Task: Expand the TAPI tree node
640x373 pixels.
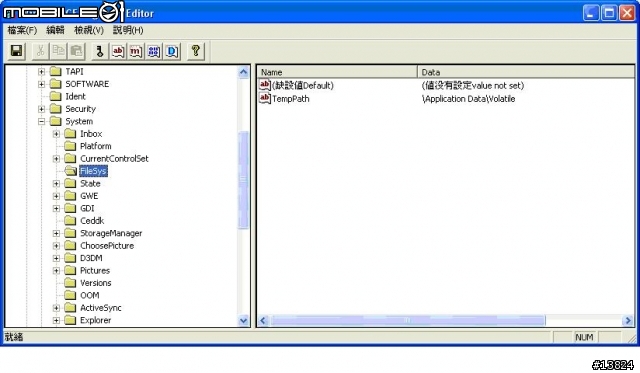Action: coord(41,72)
